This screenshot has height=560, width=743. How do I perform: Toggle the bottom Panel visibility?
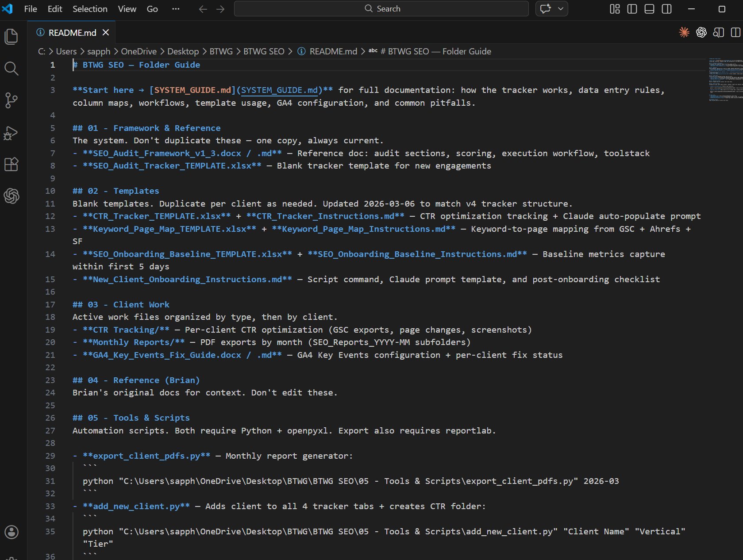649,8
